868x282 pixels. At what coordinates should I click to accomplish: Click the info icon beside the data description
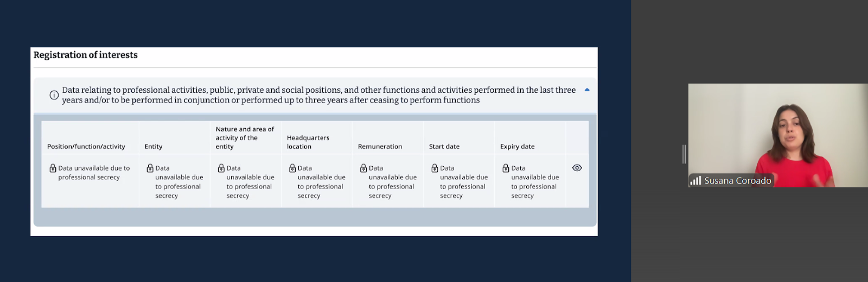(54, 95)
